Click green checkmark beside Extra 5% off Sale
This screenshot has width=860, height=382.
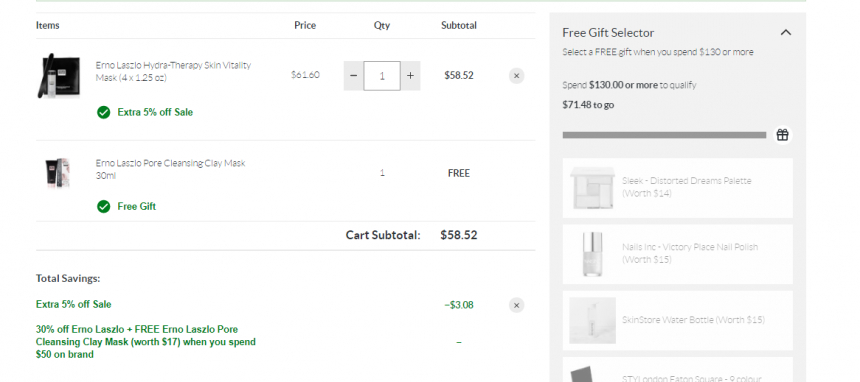(104, 113)
